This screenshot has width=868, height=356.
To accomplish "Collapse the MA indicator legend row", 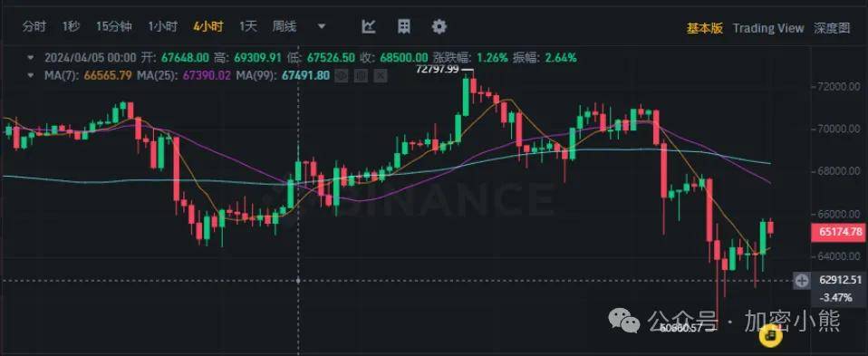I will click(x=32, y=75).
